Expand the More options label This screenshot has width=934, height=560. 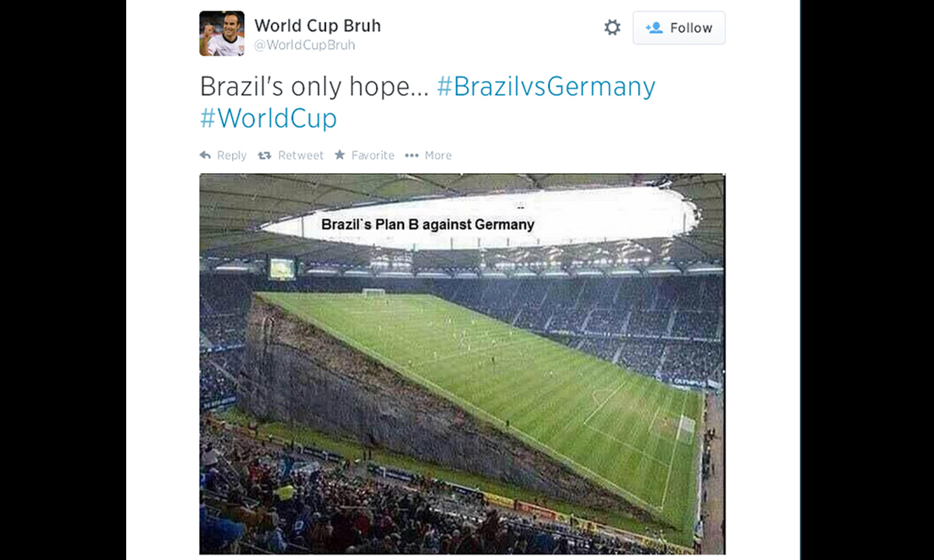tap(438, 156)
